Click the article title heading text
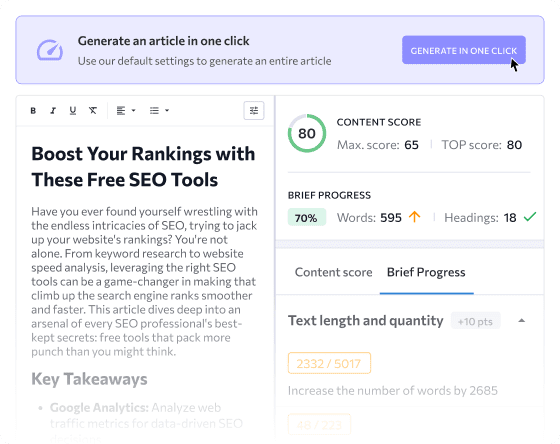Viewport: 560px width, 444px height. 143,166
